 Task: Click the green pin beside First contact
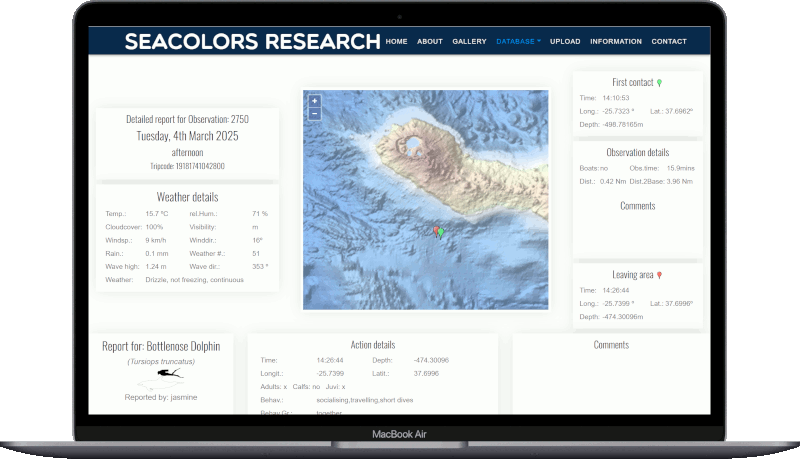[x=659, y=83]
